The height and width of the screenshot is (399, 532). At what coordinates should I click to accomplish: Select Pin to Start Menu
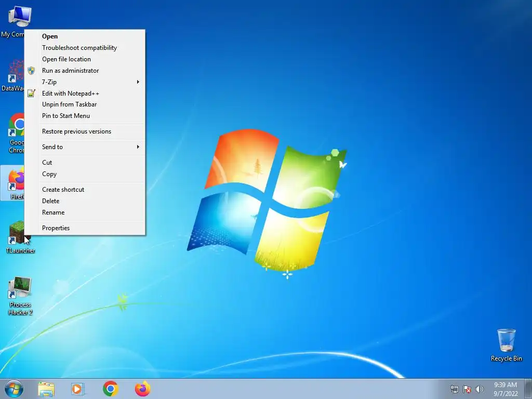[x=85, y=116]
